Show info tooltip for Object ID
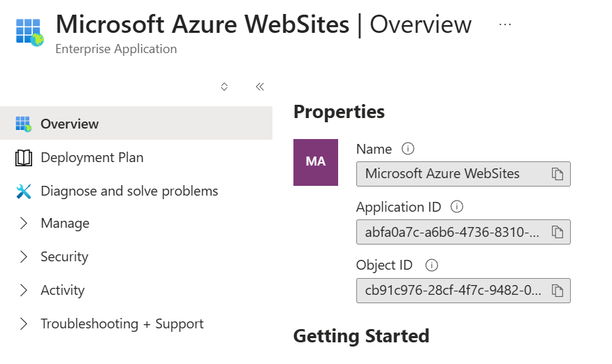 pyautogui.click(x=432, y=265)
